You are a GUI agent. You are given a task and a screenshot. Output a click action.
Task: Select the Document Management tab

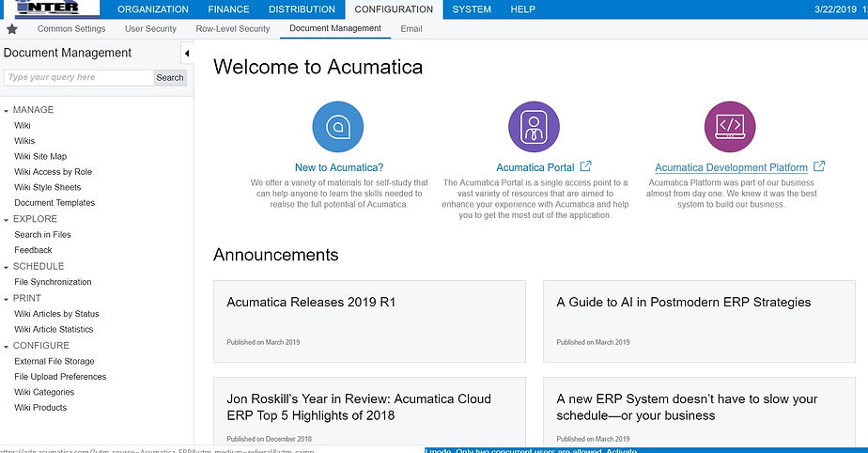[335, 28]
